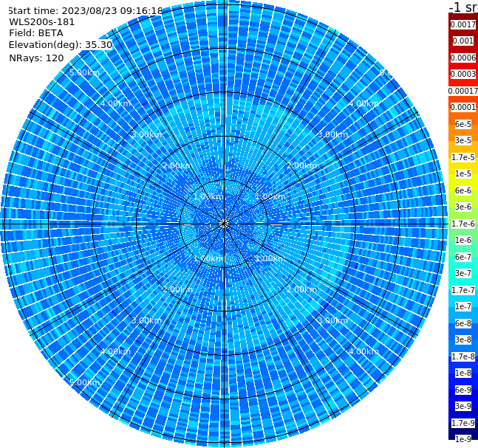Click the 0.0017 colorbar tick label
The image size is (478, 448).
point(463,24)
